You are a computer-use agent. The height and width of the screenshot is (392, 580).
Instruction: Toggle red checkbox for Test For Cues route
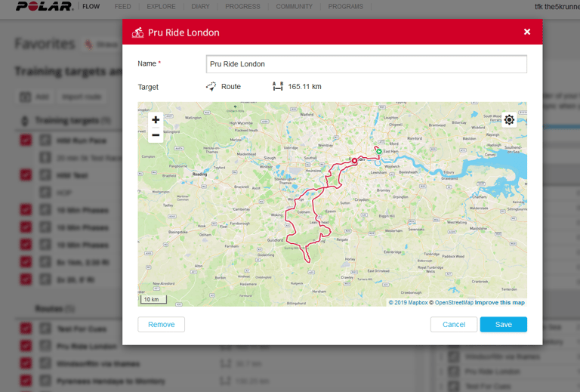26,329
